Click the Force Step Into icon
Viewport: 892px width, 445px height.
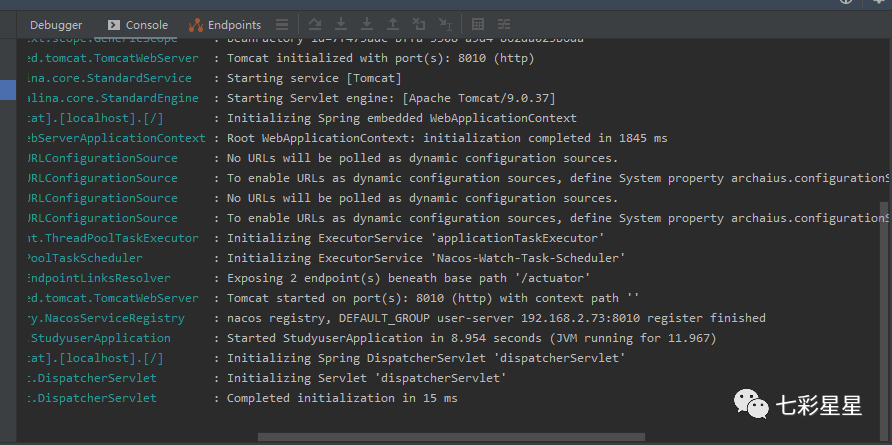(x=367, y=24)
